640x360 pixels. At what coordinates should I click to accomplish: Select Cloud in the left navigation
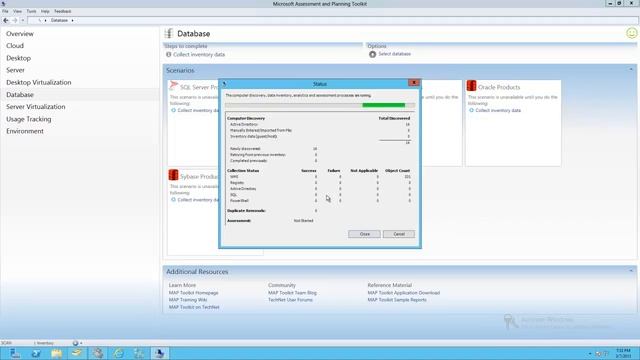click(15, 46)
